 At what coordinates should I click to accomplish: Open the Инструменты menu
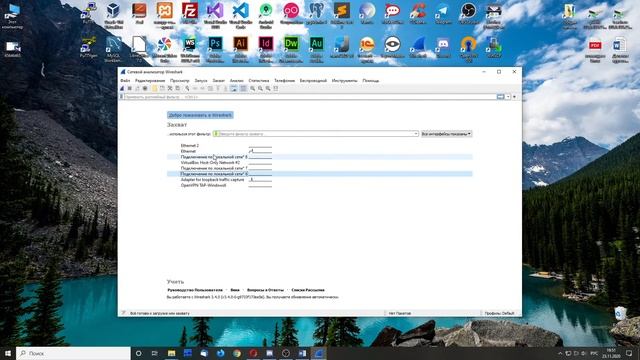point(344,80)
